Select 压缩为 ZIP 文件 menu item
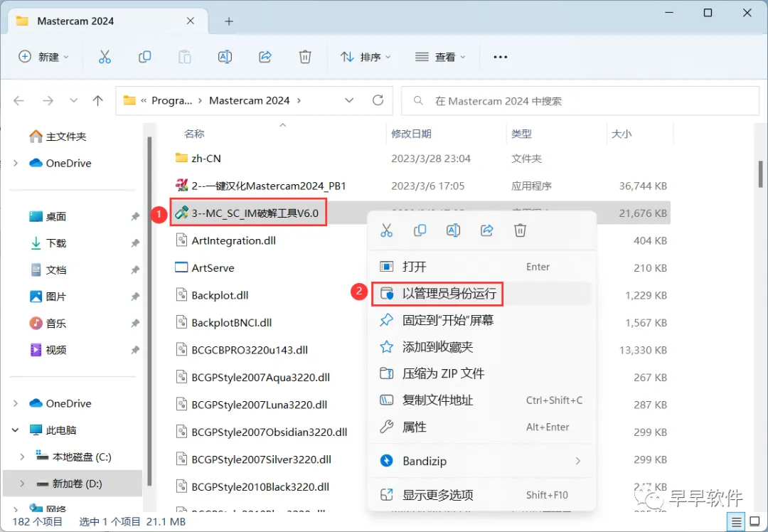Viewport: 768px width, 532px height. [481, 374]
